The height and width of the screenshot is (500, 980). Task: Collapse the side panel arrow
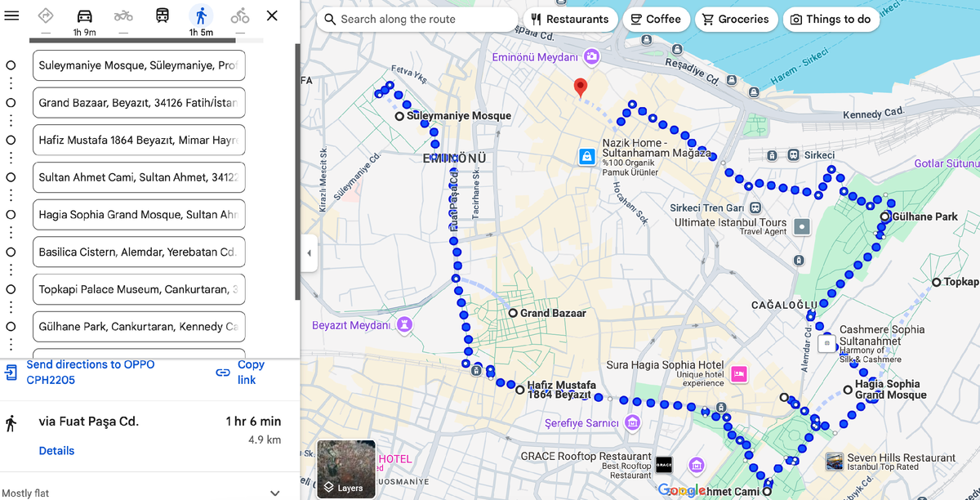309,253
